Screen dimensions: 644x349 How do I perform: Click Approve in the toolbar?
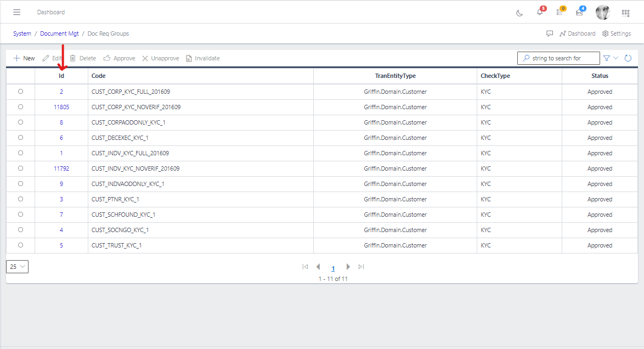click(120, 58)
